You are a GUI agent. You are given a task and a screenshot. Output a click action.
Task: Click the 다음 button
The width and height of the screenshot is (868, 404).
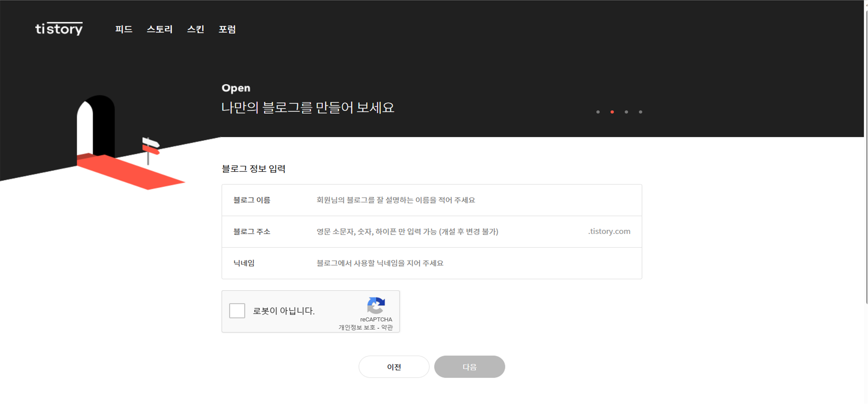click(469, 367)
